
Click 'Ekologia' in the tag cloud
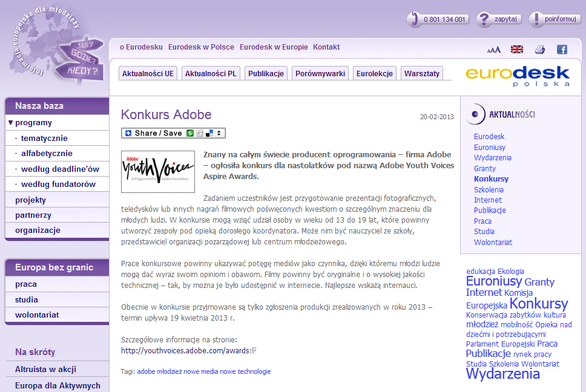pyautogui.click(x=511, y=272)
